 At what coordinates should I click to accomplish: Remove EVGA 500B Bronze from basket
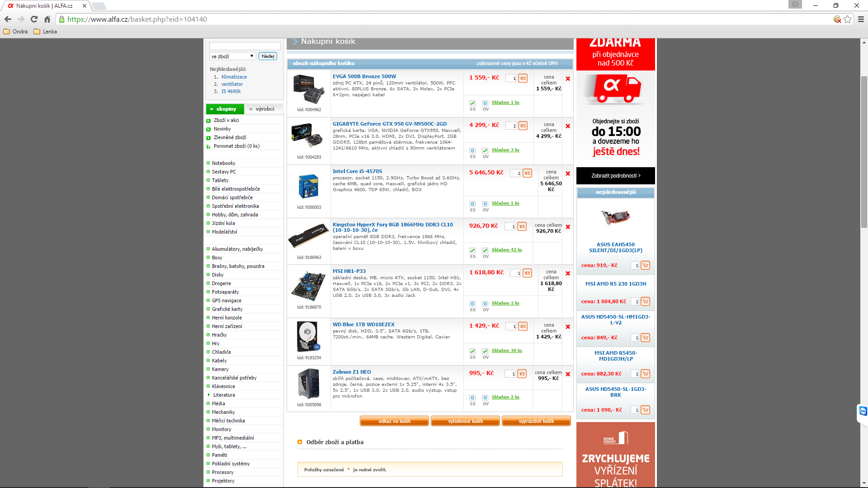pyautogui.click(x=568, y=79)
